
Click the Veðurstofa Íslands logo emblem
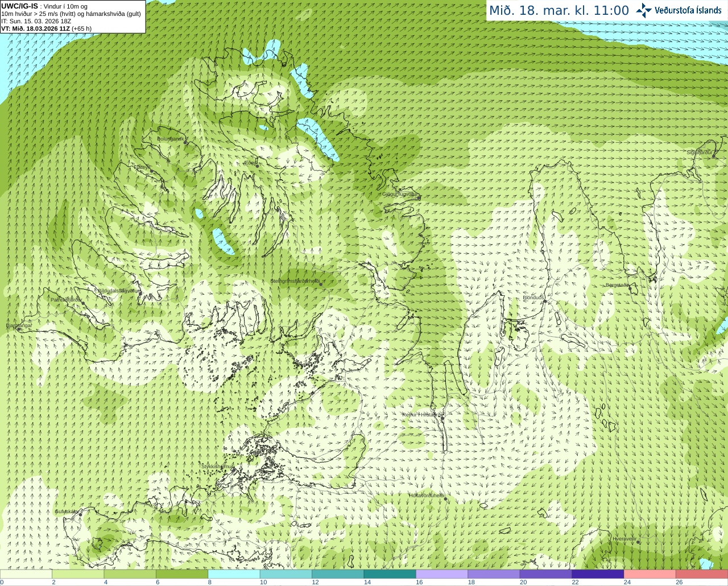(x=644, y=10)
